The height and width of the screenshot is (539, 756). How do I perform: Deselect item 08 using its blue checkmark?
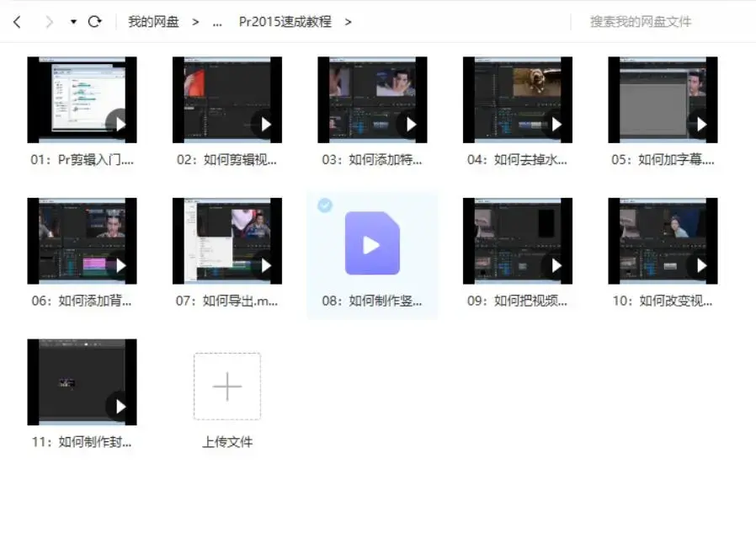coord(325,205)
